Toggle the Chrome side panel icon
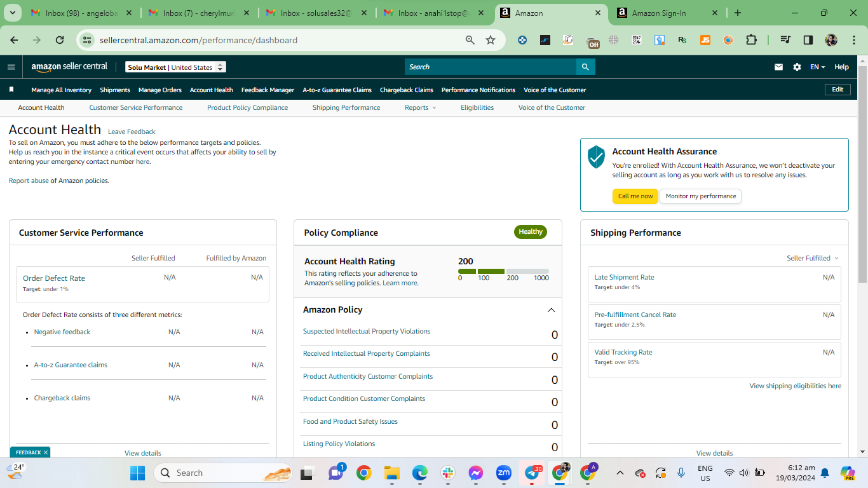868x488 pixels. pos(808,40)
